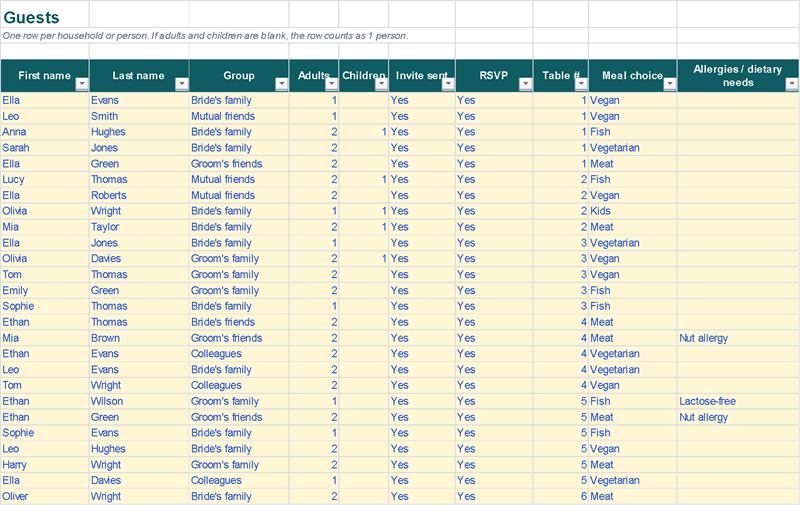Click first name cell 'Lucy'
This screenshot has height=505, width=800.
tap(45, 180)
